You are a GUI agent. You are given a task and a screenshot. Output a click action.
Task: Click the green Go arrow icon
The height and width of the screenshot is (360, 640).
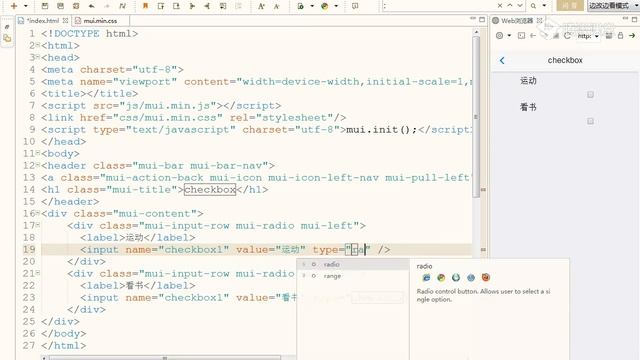[632, 36]
